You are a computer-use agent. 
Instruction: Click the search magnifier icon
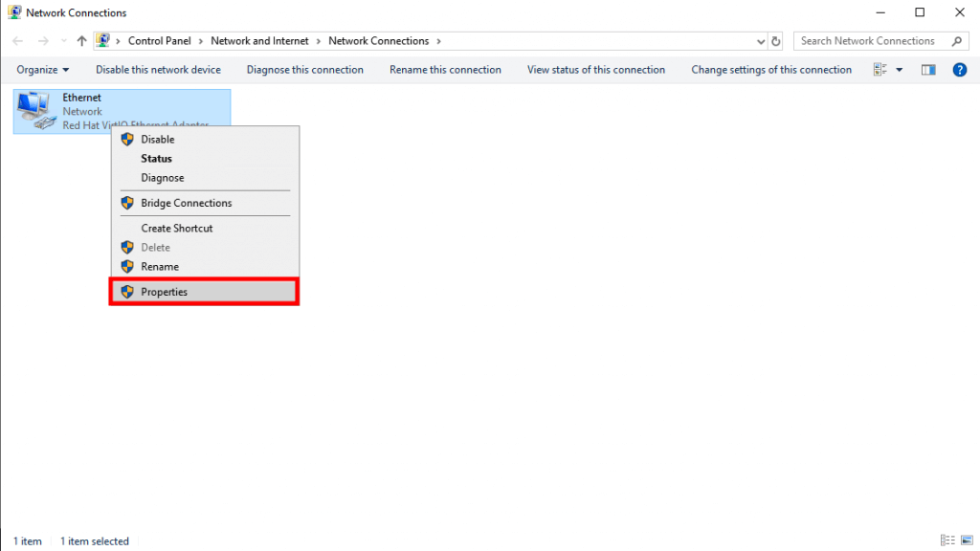(x=956, y=40)
